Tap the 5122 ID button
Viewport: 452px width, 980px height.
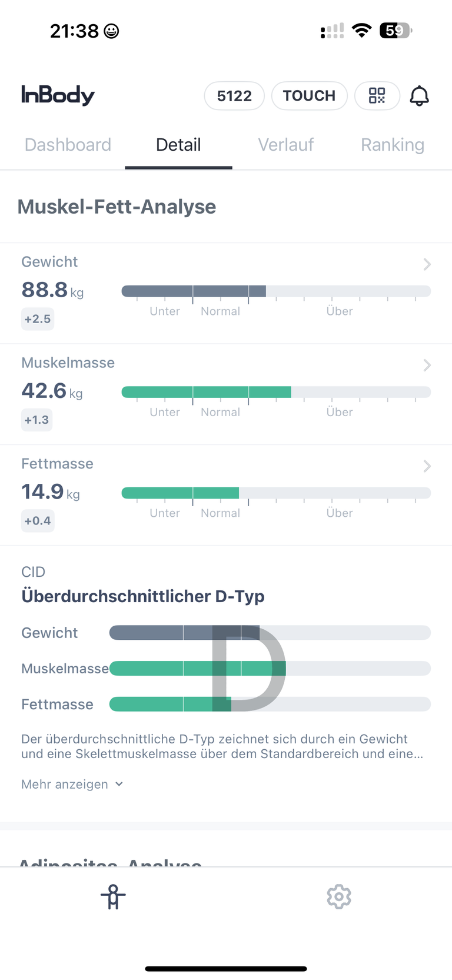234,95
